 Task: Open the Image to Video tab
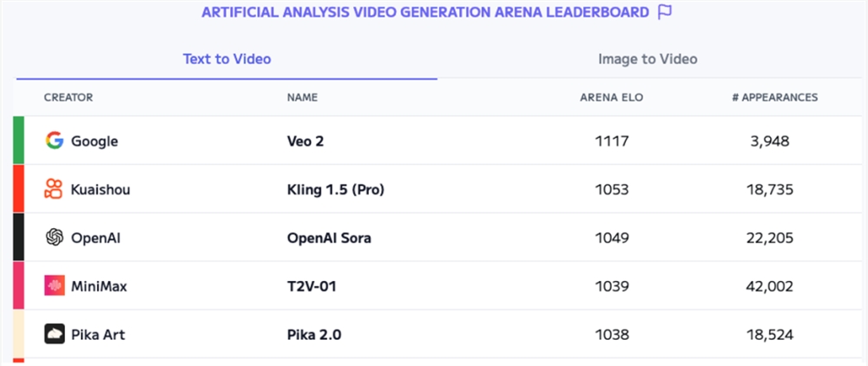click(648, 59)
